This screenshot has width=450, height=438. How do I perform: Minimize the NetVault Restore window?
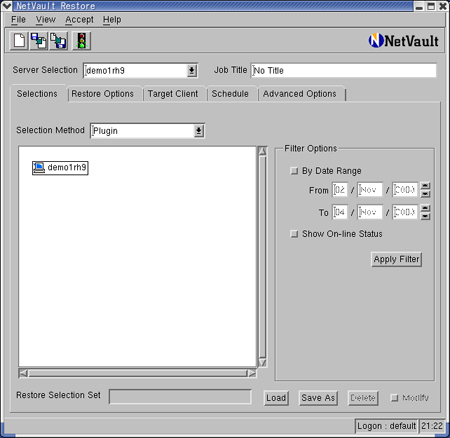tap(419, 6)
